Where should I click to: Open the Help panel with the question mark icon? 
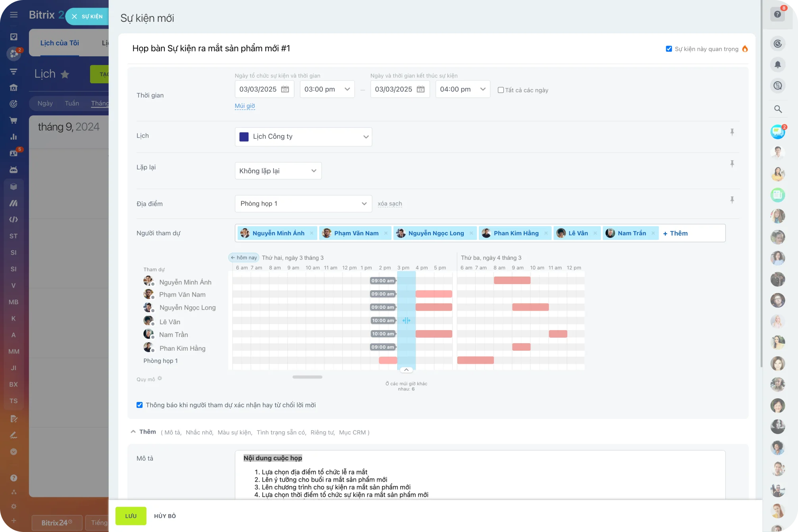[777, 14]
